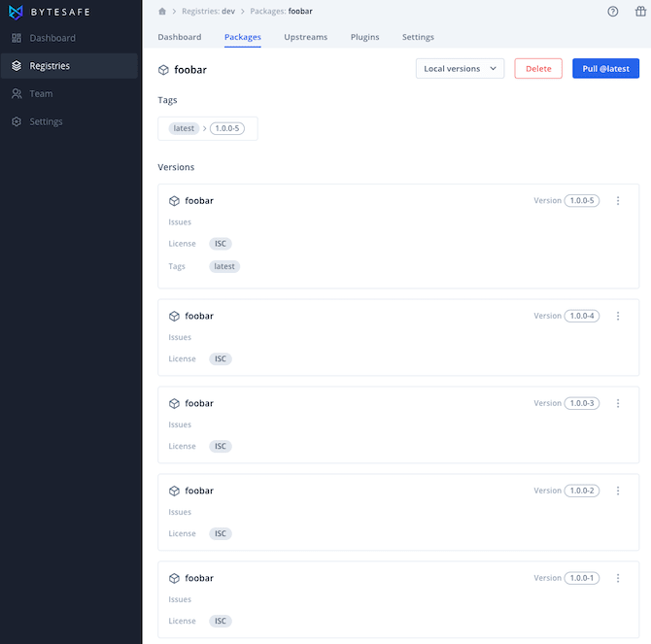Switch to the Plugins tab
This screenshot has height=644, width=651.
click(x=364, y=37)
